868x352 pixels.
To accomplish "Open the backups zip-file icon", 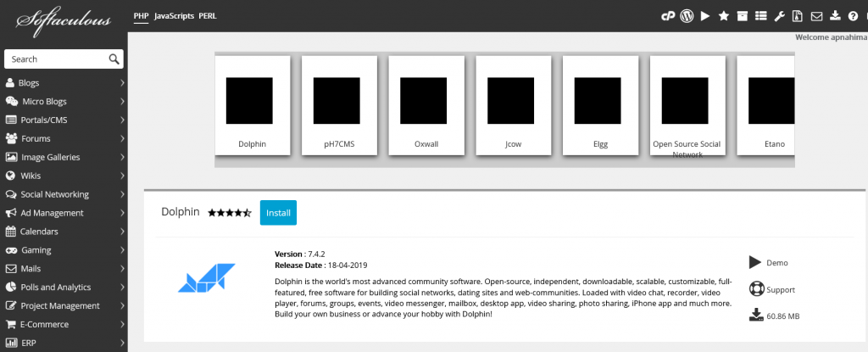I will point(798,16).
